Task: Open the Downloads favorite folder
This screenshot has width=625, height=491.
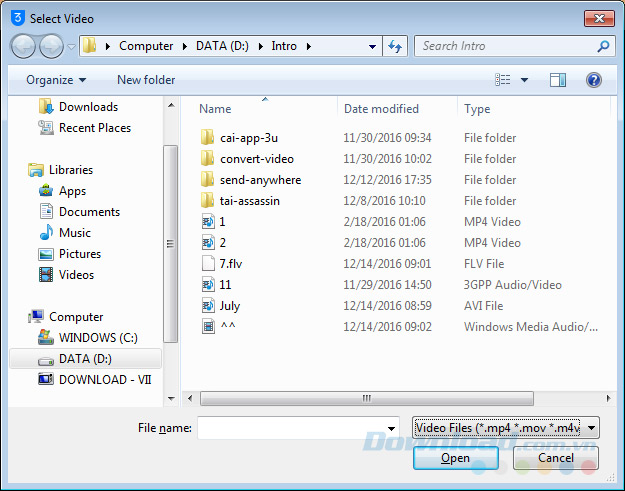Action: [87, 107]
